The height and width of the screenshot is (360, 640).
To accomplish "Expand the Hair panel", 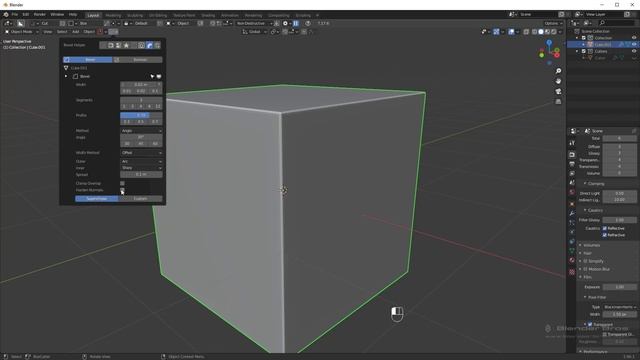I will (587, 253).
